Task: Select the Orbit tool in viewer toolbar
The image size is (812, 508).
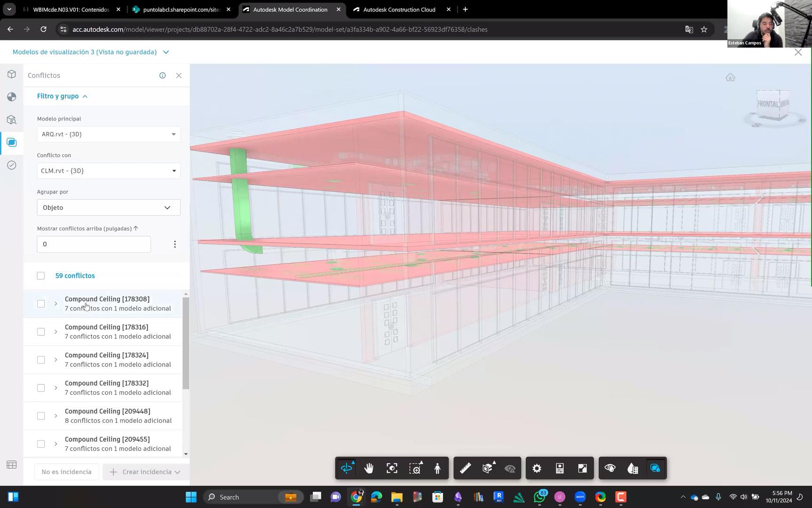Action: tap(346, 468)
